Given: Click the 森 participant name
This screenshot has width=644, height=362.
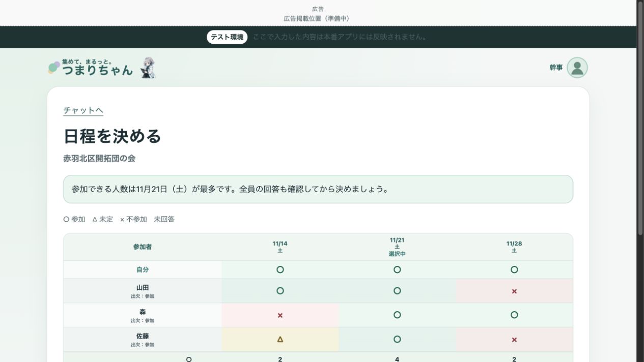Looking at the screenshot, I should pyautogui.click(x=143, y=312).
